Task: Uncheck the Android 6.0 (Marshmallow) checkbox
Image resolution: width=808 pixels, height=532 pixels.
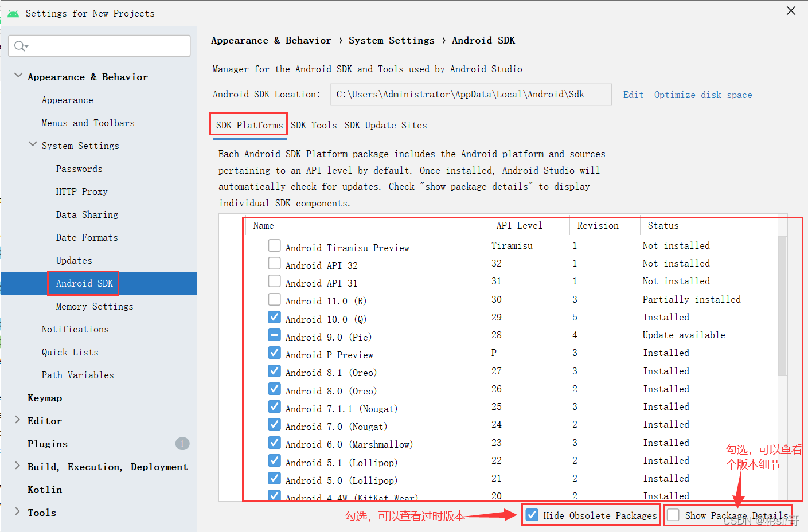Action: point(275,443)
